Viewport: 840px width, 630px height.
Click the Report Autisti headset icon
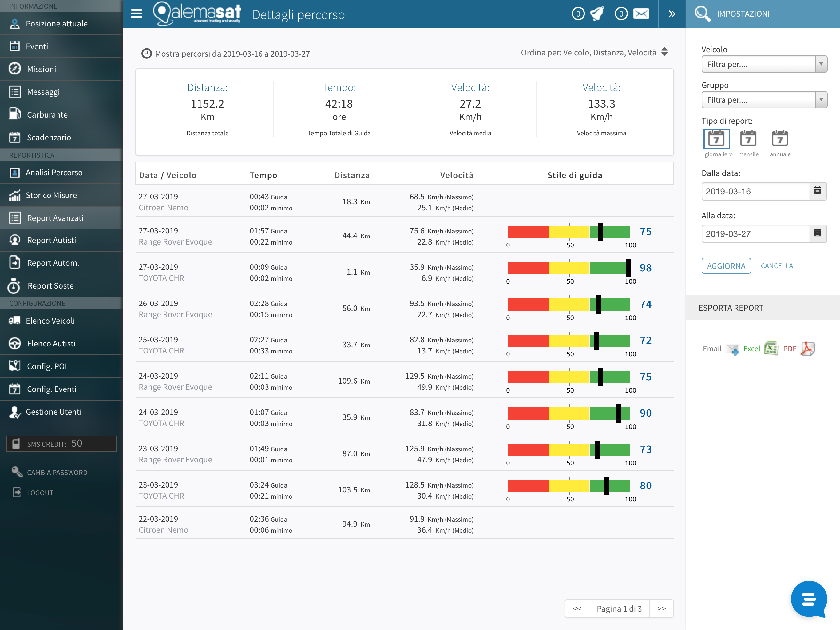pyautogui.click(x=14, y=240)
